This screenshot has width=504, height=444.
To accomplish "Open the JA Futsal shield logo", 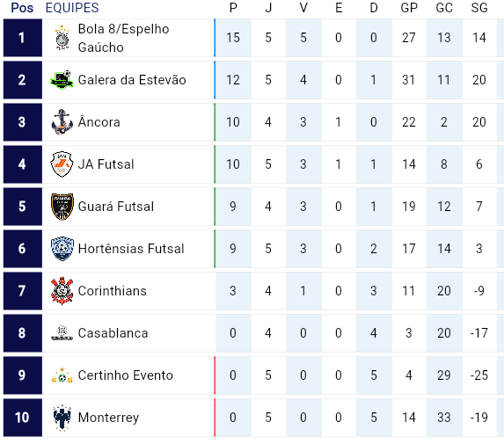I will (62, 164).
